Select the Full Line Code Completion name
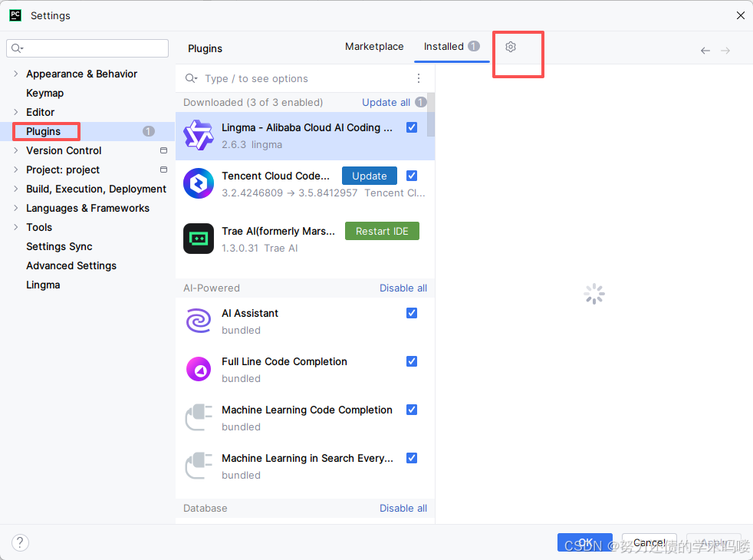 pyautogui.click(x=284, y=361)
